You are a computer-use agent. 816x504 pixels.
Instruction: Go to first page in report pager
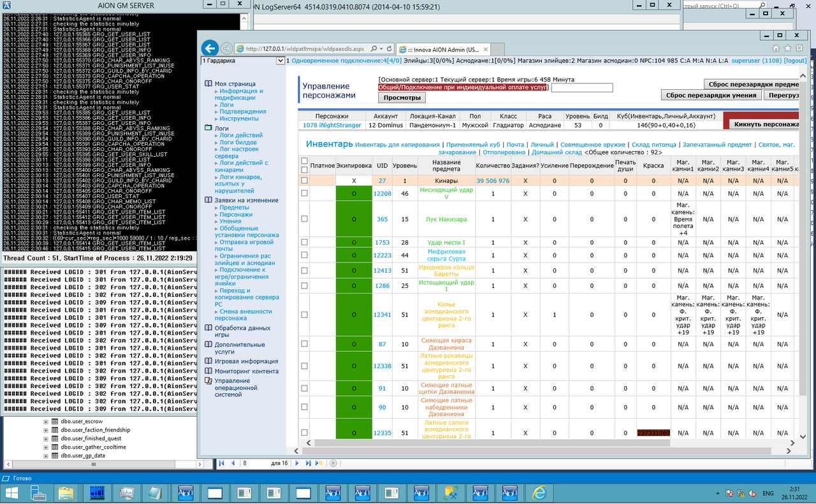[x=222, y=463]
